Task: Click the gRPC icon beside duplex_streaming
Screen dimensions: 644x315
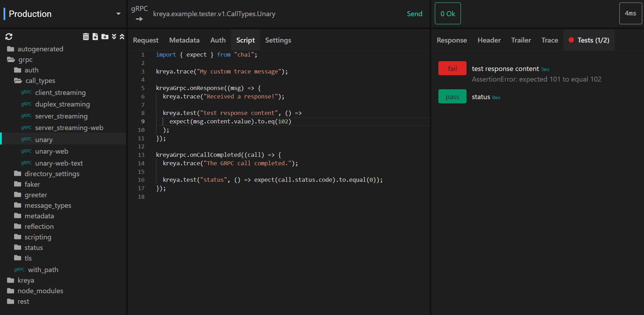Action: 26,104
